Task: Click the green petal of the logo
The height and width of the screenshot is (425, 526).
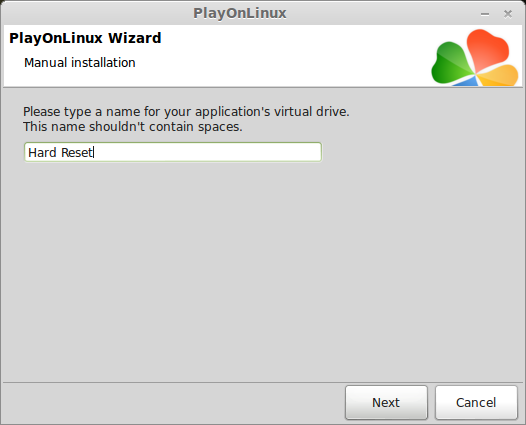Action: click(451, 63)
